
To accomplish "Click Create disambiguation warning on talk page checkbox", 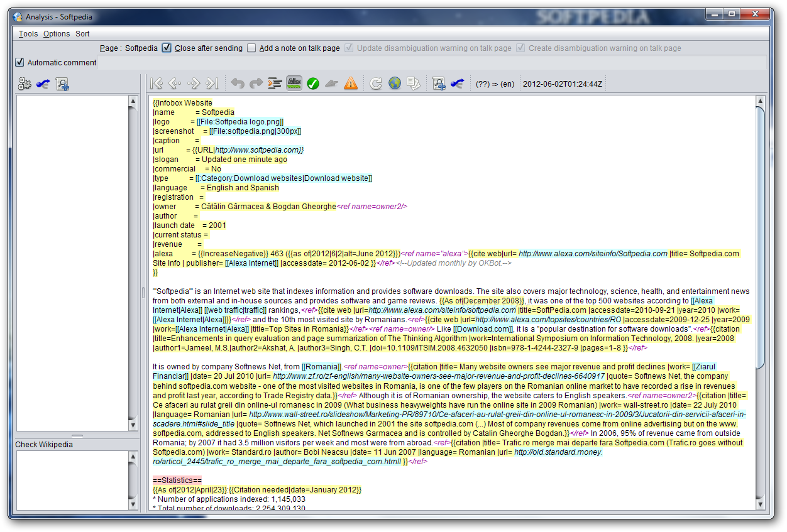I will click(520, 48).
